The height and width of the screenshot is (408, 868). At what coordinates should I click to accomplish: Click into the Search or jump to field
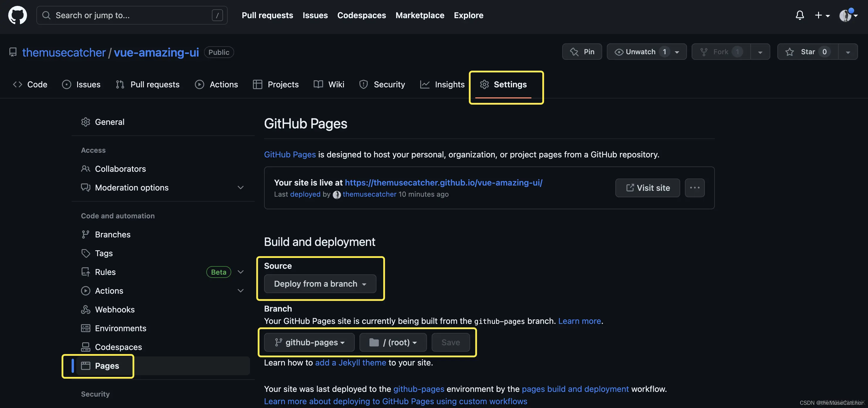(x=131, y=15)
